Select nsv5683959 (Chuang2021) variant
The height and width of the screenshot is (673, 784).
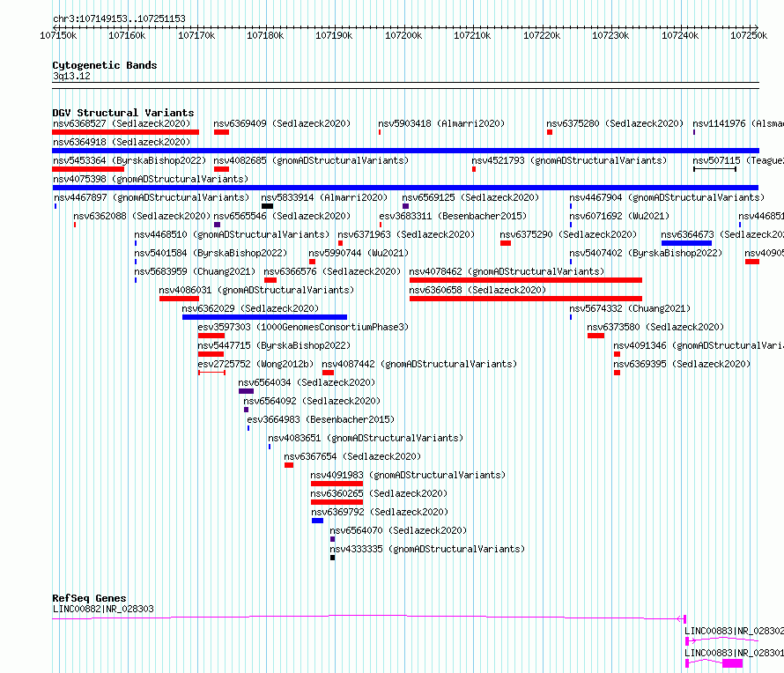195,271
